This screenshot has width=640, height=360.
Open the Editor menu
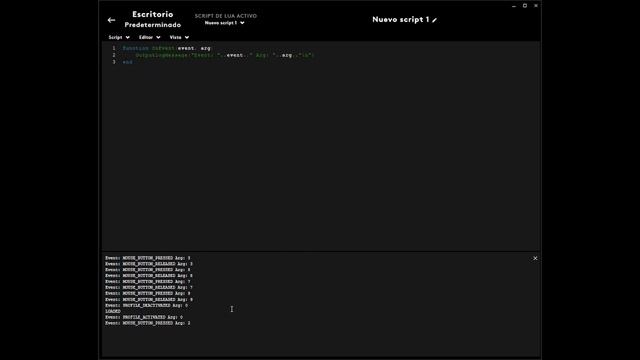tap(149, 37)
